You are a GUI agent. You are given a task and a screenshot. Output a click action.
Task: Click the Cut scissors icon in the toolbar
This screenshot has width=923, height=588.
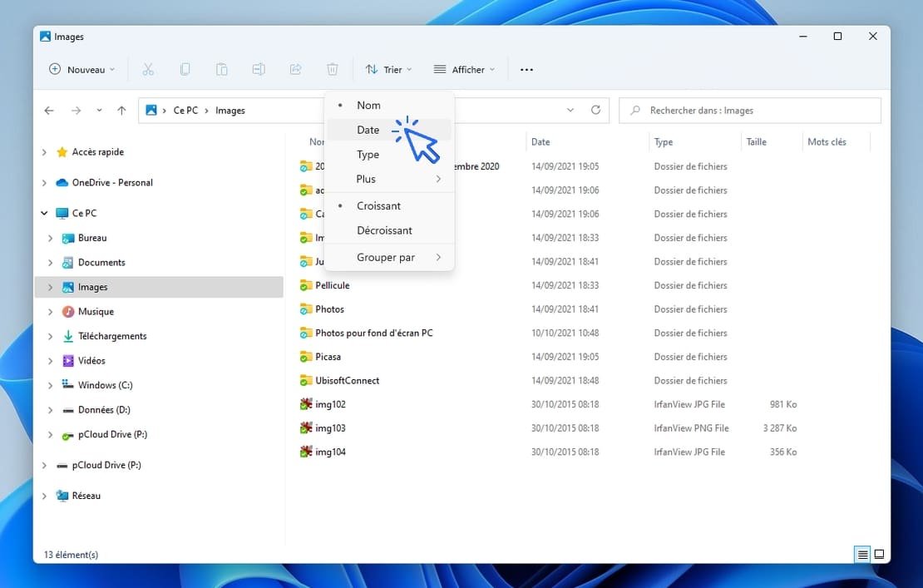pos(148,70)
